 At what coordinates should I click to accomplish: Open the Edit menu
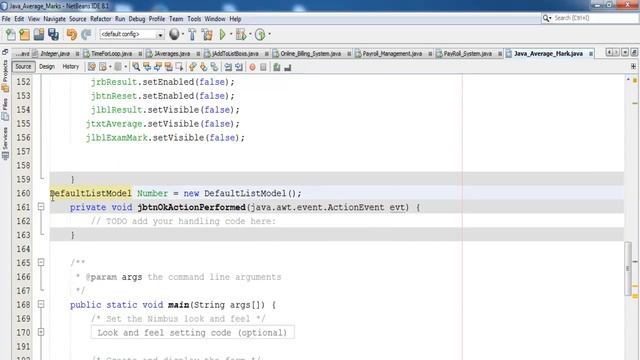click(19, 19)
